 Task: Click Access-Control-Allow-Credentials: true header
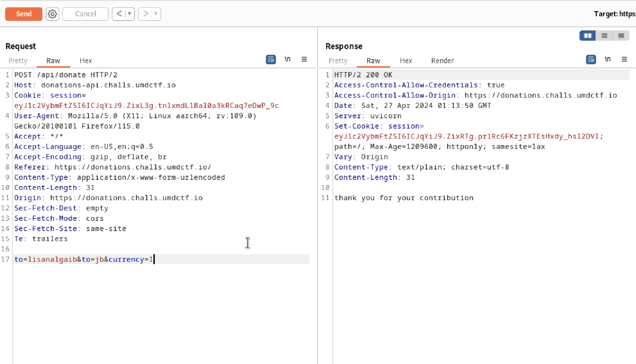419,85
